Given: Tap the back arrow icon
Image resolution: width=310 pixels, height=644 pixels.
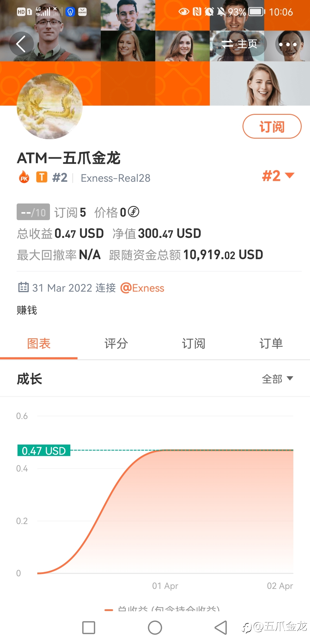Looking at the screenshot, I should (x=21, y=44).
